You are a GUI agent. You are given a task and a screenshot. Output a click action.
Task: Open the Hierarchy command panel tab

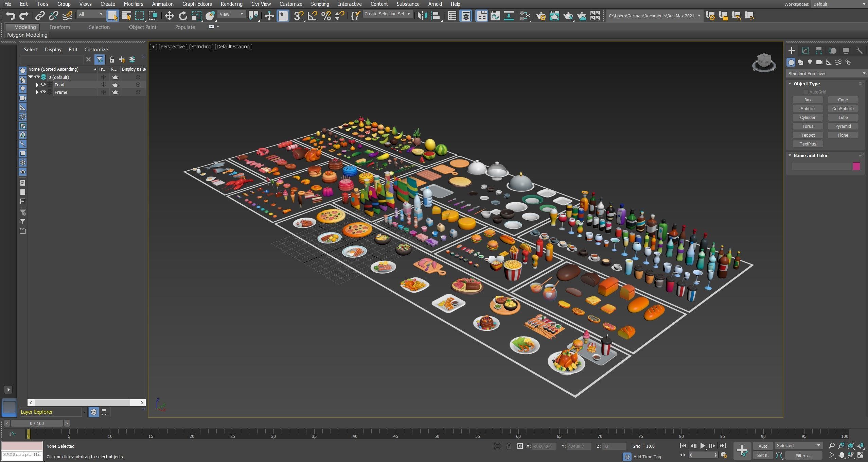coord(819,51)
